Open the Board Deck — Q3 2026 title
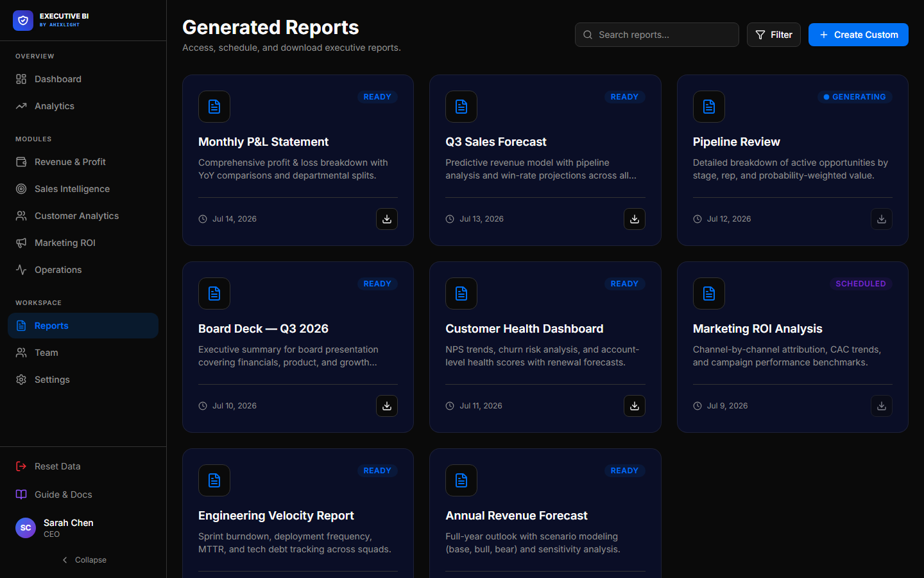The height and width of the screenshot is (578, 924). point(263,329)
